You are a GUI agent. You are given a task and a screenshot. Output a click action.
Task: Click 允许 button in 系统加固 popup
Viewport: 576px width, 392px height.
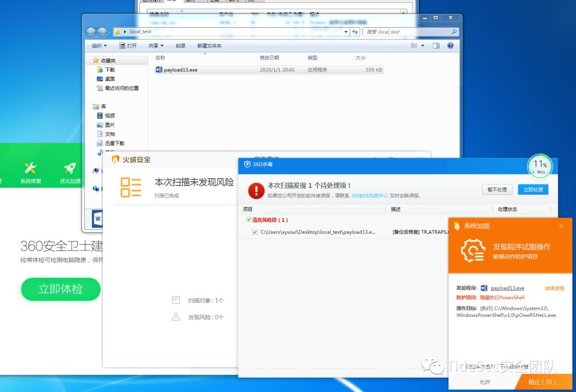(484, 382)
